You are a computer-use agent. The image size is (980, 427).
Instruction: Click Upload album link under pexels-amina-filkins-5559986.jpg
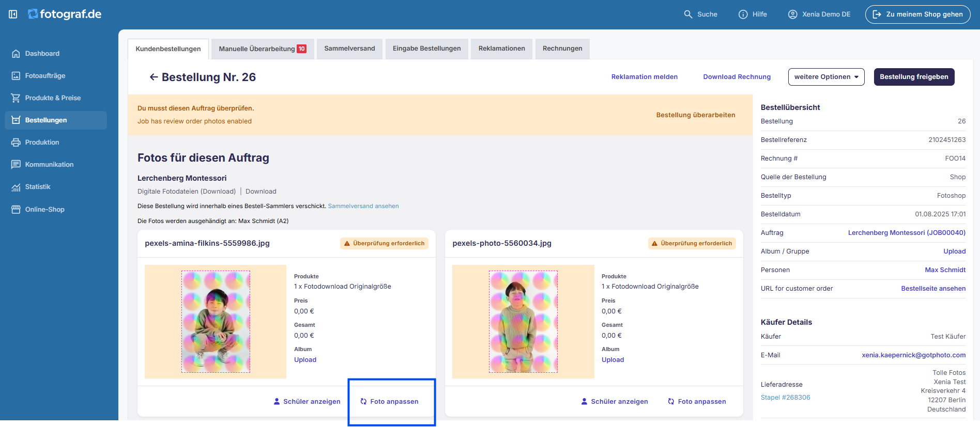pyautogui.click(x=305, y=360)
